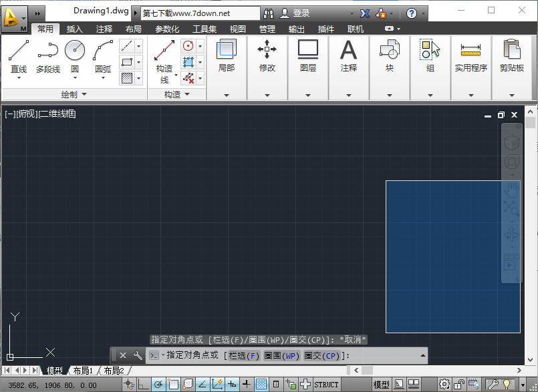Toggle the UI lock icon in status bar
Image resolution: width=538 pixels, height=392 pixels.
click(458, 385)
